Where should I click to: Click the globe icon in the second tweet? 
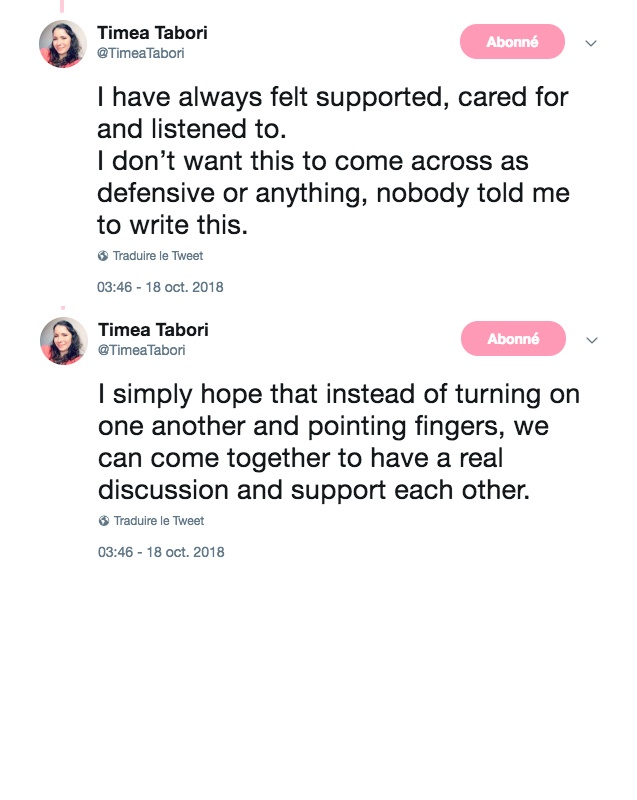tap(103, 521)
